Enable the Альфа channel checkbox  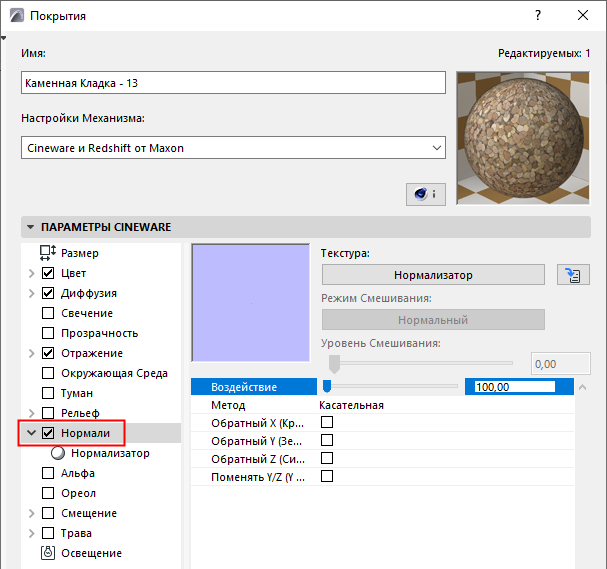click(48, 473)
